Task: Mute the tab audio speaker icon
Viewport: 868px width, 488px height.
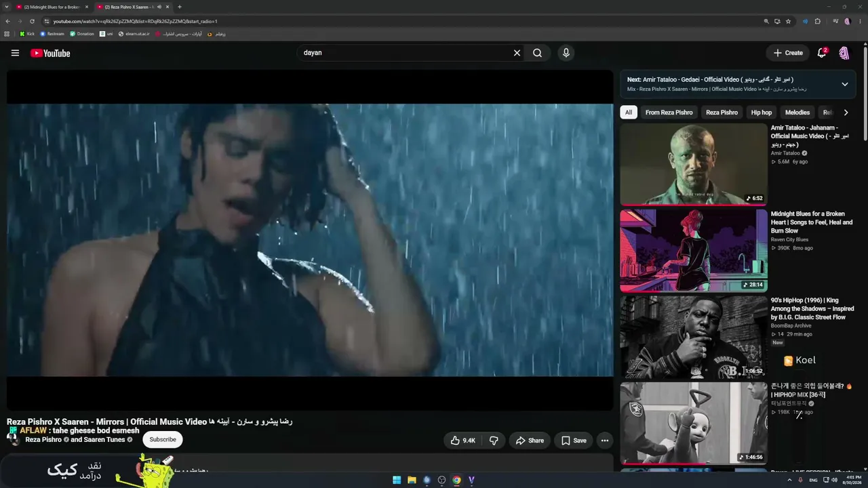Action: [159, 7]
